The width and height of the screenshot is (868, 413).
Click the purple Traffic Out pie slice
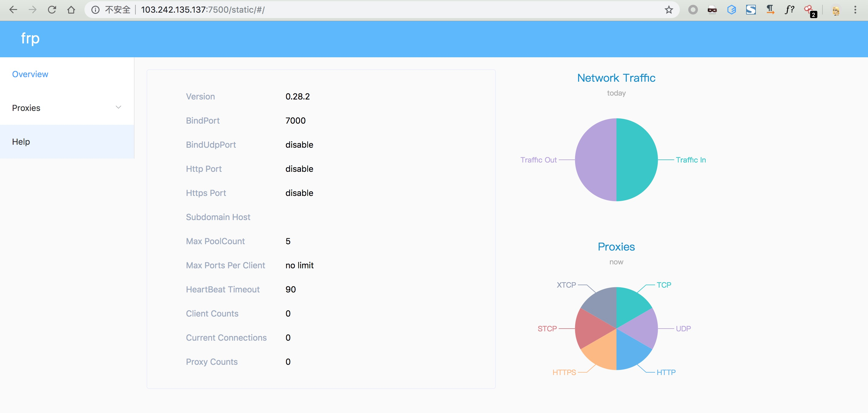[596, 160]
